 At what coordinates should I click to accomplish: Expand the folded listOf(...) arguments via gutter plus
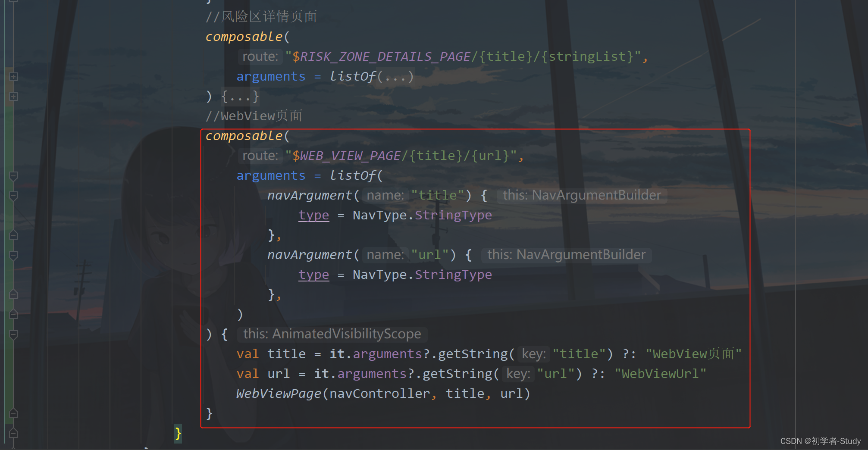(x=13, y=77)
